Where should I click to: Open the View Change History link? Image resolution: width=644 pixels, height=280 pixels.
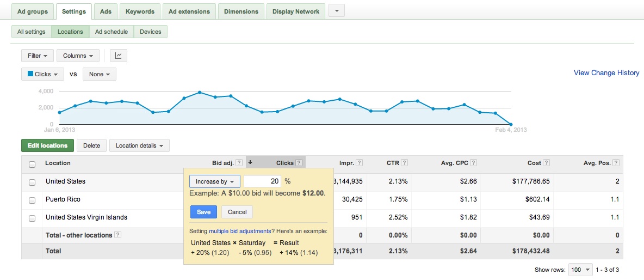(606, 73)
